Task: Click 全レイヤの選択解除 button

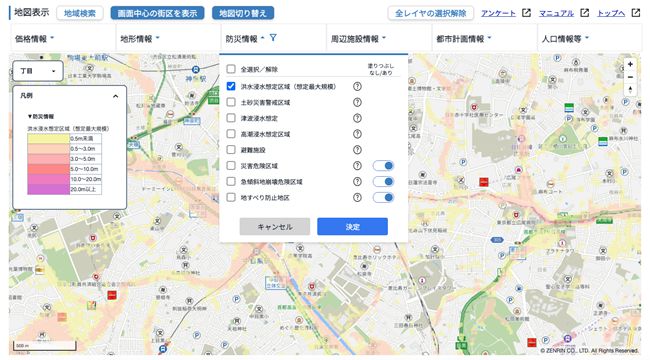Action: pyautogui.click(x=430, y=13)
